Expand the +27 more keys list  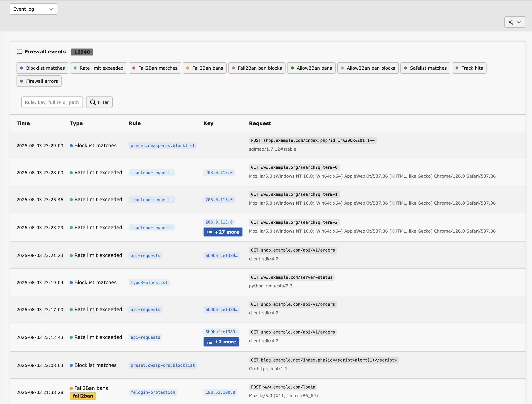[x=223, y=232]
